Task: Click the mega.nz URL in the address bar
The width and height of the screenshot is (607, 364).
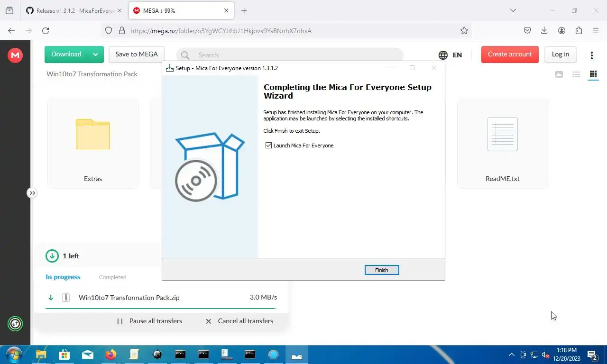Action: coord(221,31)
